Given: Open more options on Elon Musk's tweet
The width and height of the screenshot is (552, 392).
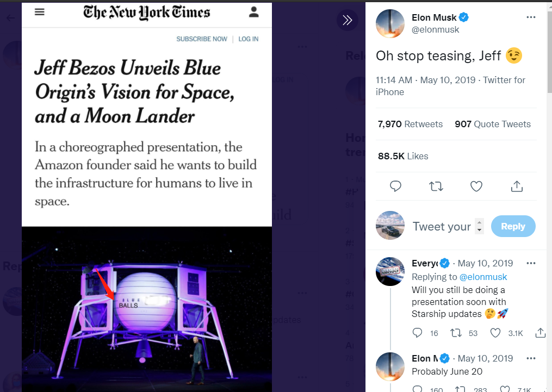Looking at the screenshot, I should coord(531,17).
